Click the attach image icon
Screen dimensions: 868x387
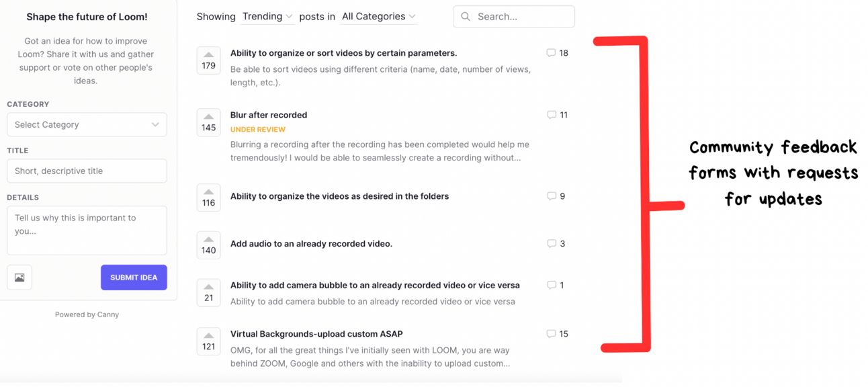point(19,277)
